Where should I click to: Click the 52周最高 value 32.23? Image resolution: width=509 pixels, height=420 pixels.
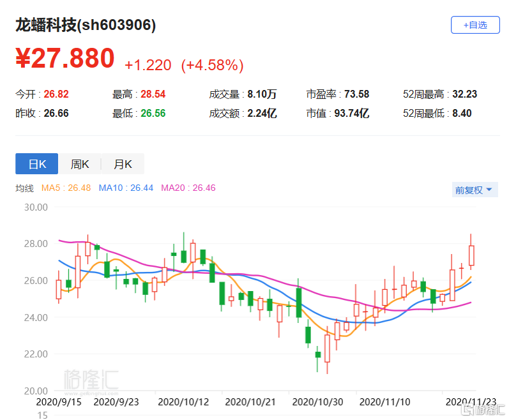click(464, 94)
